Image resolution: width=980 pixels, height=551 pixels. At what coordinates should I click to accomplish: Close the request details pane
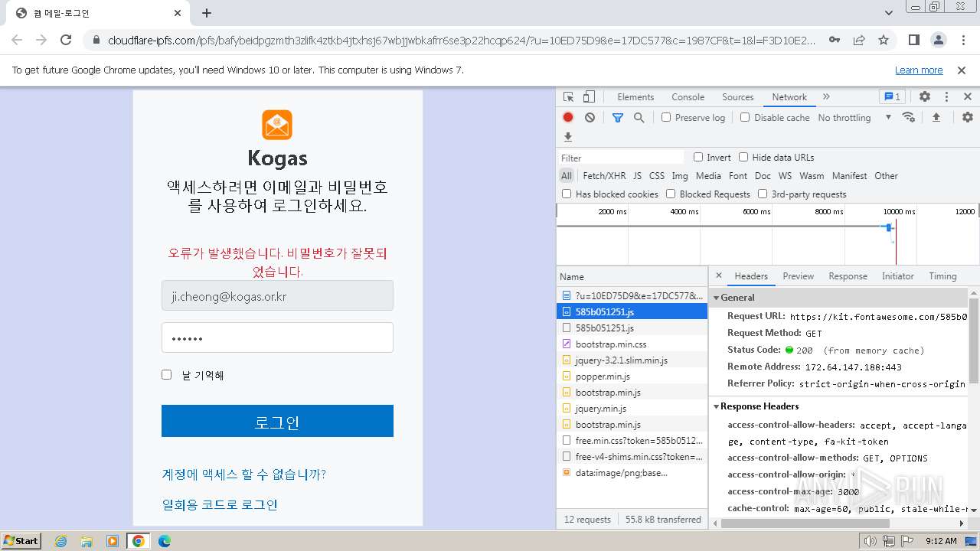pyautogui.click(x=718, y=275)
